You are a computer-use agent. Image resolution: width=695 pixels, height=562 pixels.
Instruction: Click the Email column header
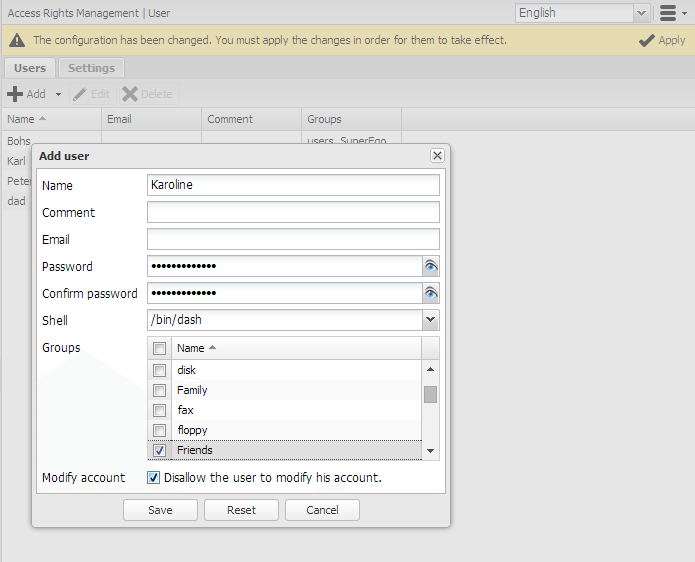coord(152,119)
